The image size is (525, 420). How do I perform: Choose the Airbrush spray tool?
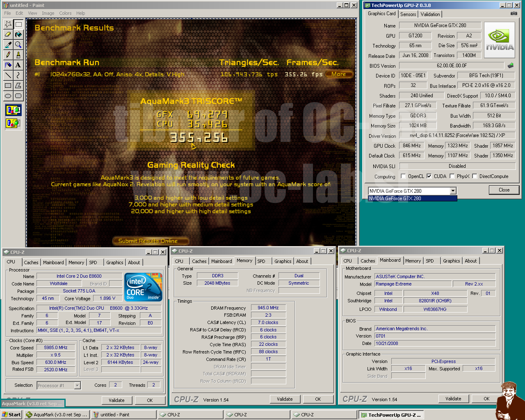point(8,65)
